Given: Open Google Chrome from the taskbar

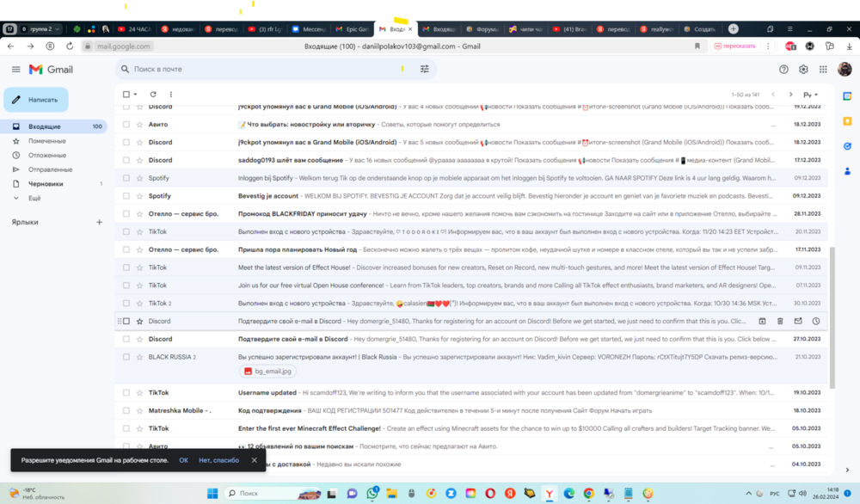Looking at the screenshot, I should [x=588, y=494].
